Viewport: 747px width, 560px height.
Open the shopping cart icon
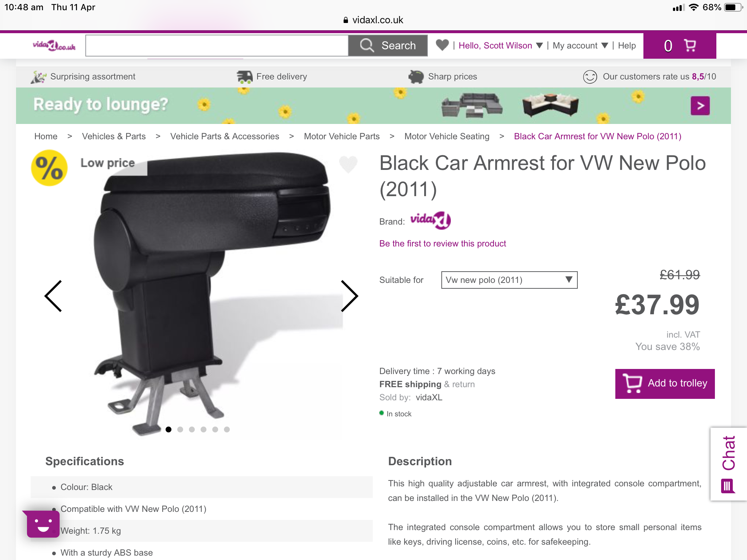point(689,46)
